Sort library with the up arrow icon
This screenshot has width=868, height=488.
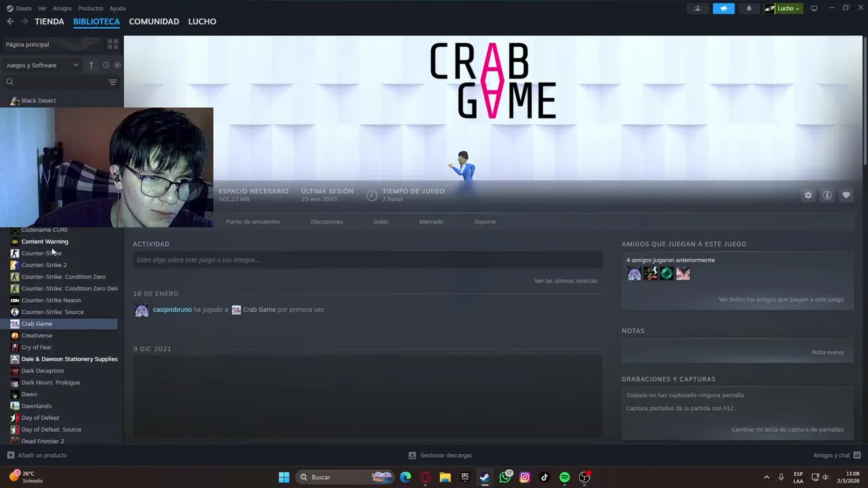click(x=91, y=65)
